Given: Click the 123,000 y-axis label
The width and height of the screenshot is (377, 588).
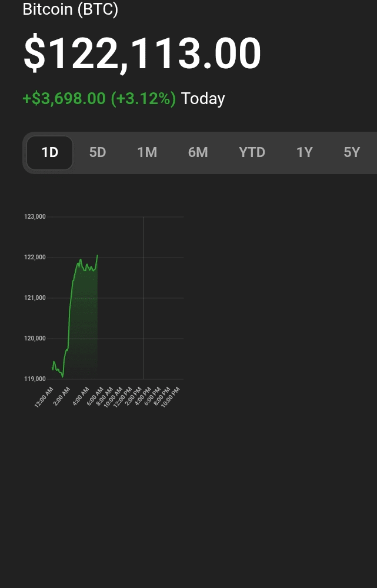Looking at the screenshot, I should point(35,217).
